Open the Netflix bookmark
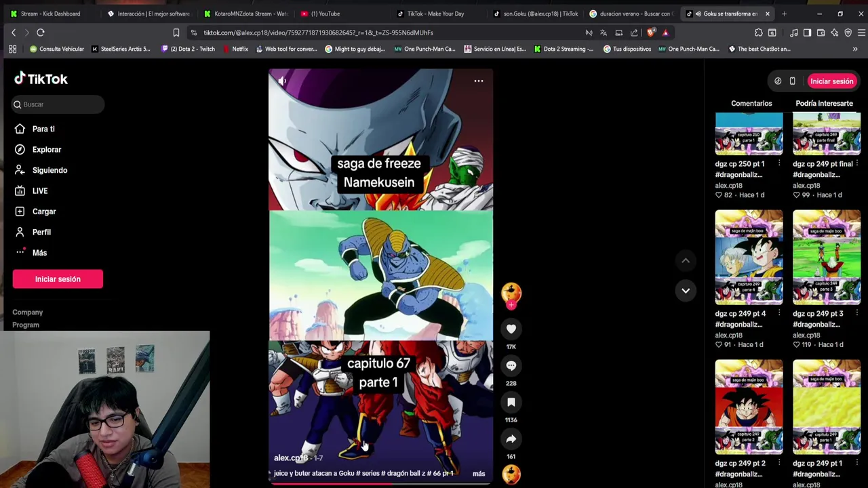Screen dimensions: 868x488 [235, 49]
